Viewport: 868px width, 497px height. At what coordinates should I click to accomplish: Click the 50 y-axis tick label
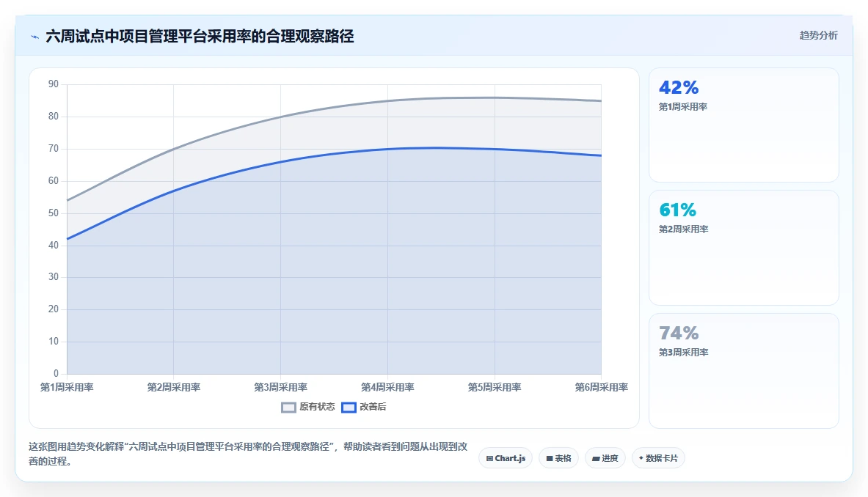[53, 213]
